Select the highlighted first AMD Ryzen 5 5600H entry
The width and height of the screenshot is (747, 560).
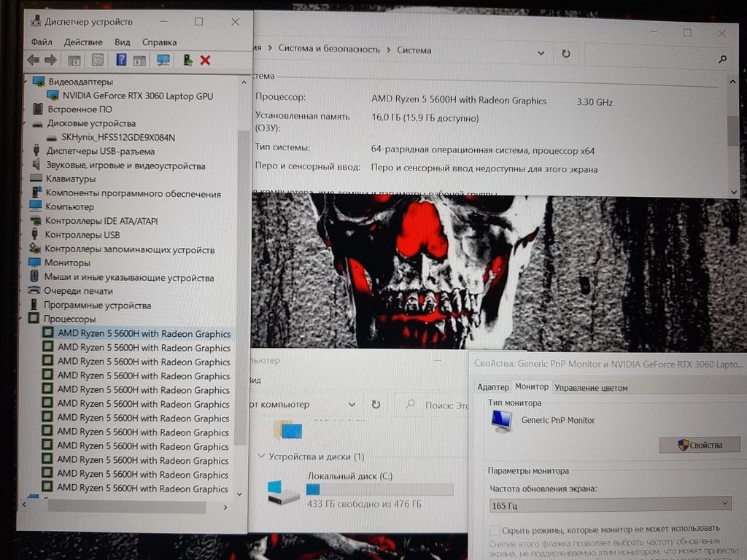(144, 333)
